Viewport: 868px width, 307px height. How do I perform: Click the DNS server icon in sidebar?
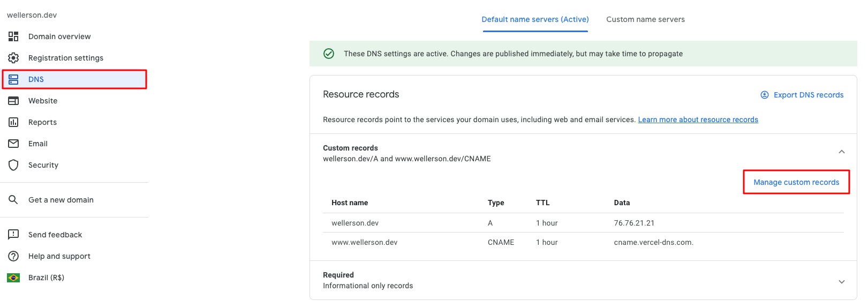coord(13,79)
